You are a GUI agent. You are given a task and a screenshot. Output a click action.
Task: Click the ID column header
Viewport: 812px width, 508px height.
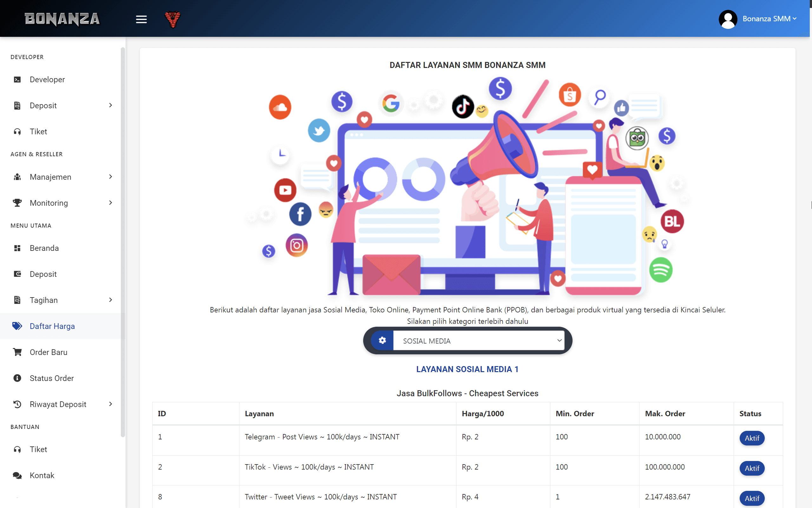tap(162, 414)
